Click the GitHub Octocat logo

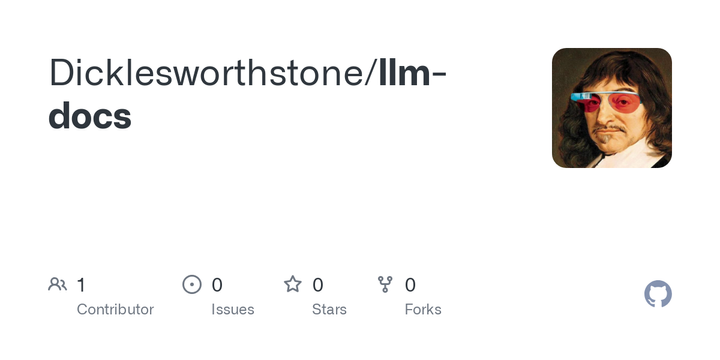pos(658,294)
